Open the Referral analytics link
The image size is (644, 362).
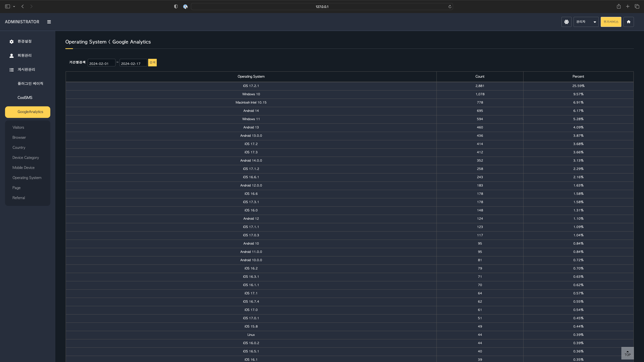tap(18, 198)
